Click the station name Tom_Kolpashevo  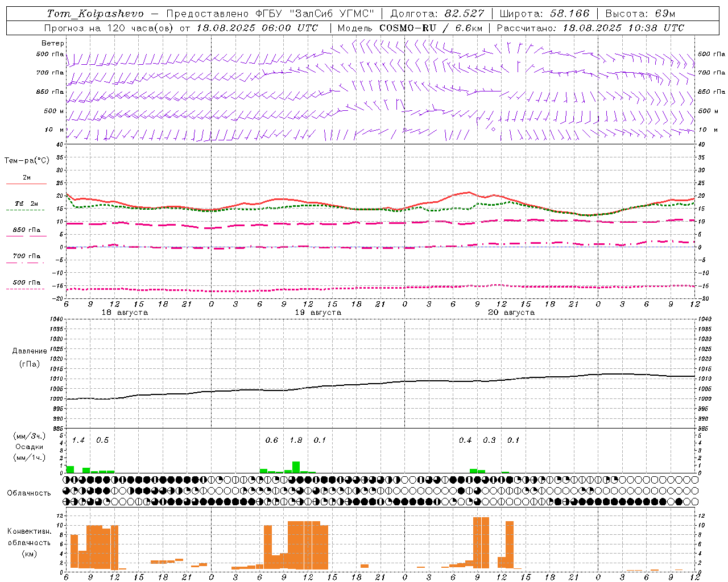tap(95, 14)
